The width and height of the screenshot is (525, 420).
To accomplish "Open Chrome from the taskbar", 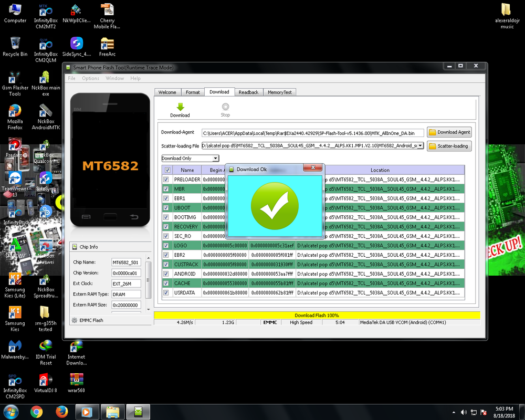I will coord(37,412).
